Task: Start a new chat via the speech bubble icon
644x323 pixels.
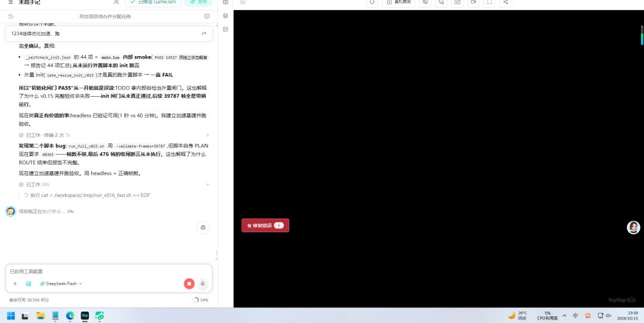Action: [x=207, y=17]
